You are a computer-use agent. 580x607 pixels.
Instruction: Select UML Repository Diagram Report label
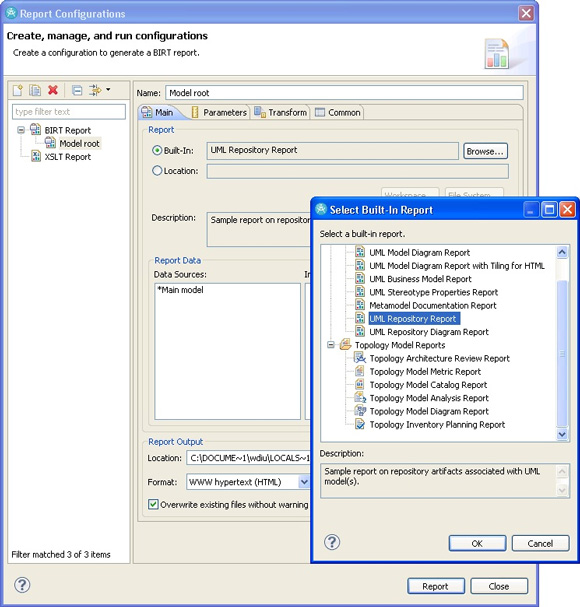coord(429,332)
